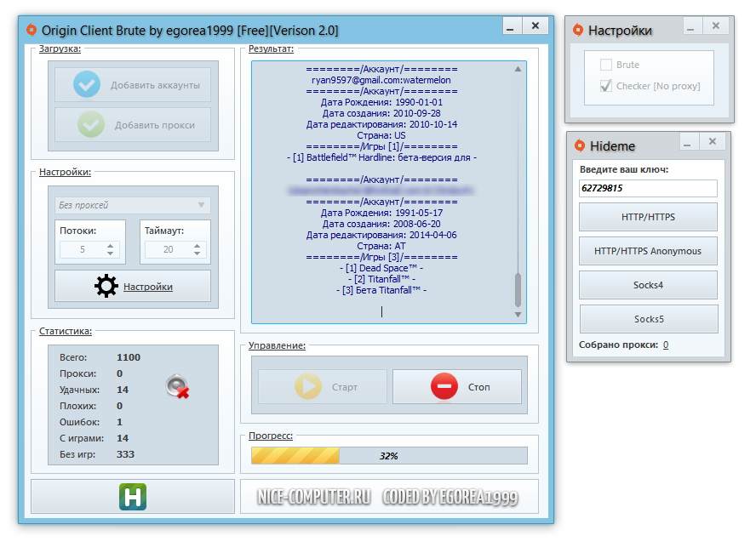Click the [3] Бета Titanfall game entry
756x547 pixels.
(x=381, y=290)
